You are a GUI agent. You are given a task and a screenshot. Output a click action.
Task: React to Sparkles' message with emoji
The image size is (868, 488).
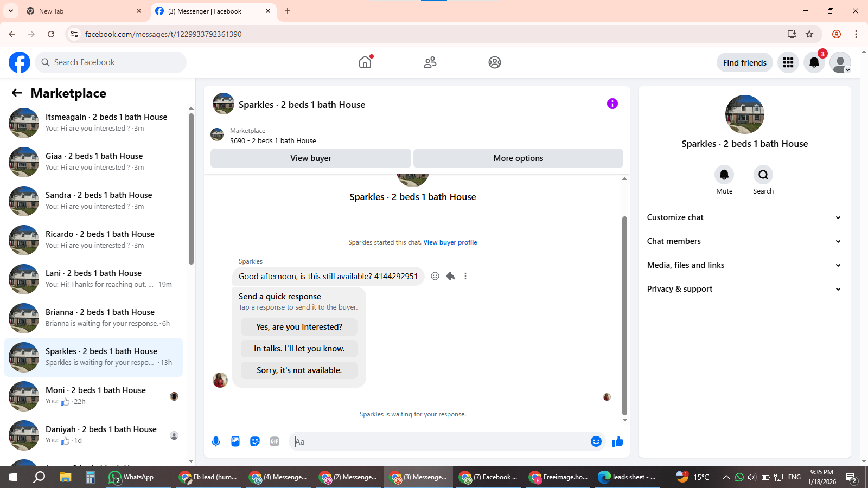pos(435,276)
